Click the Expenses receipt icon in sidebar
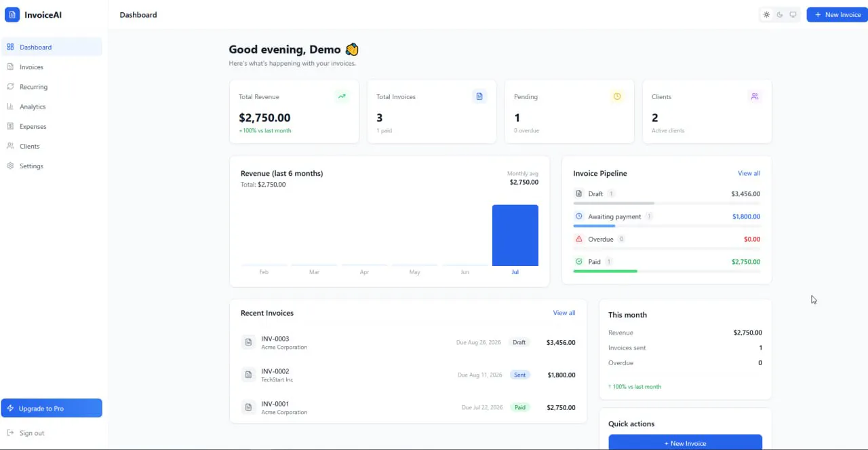This screenshot has width=868, height=450. click(x=10, y=126)
